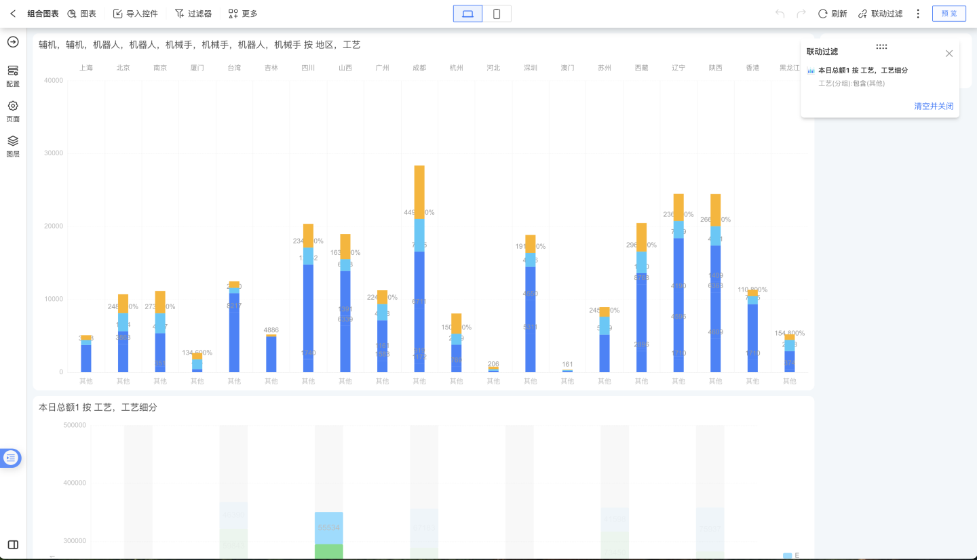
Task: Open the 图层 layers panel
Action: [13, 146]
